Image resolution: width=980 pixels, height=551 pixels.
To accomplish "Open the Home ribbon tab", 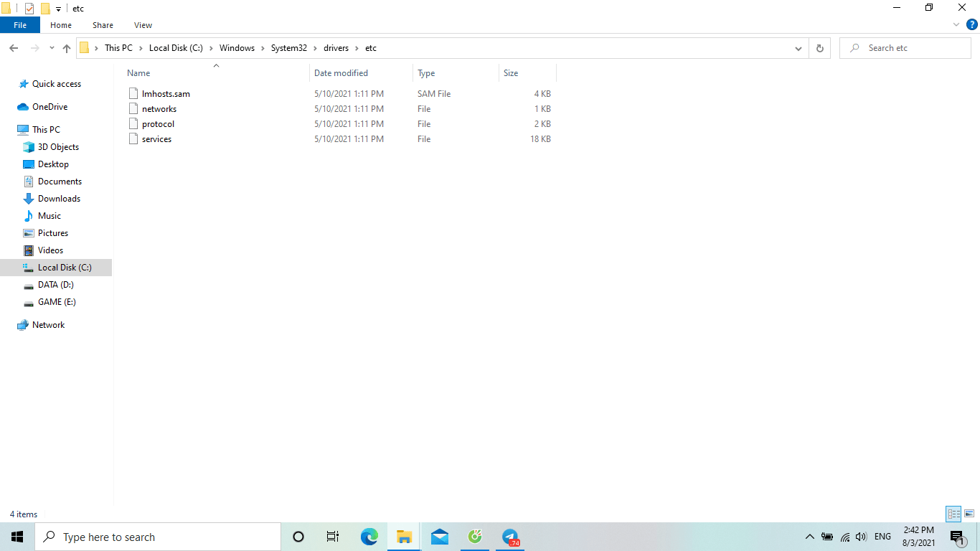I will pos(61,25).
